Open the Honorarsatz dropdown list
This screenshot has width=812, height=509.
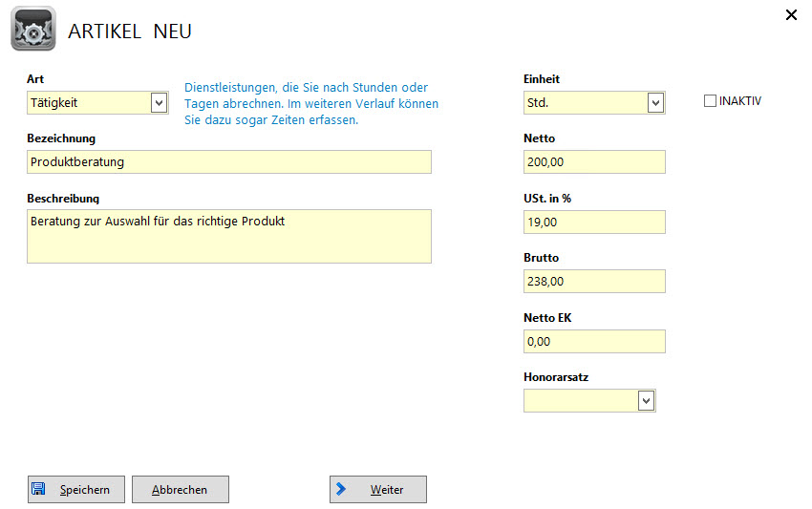pyautogui.click(x=646, y=400)
